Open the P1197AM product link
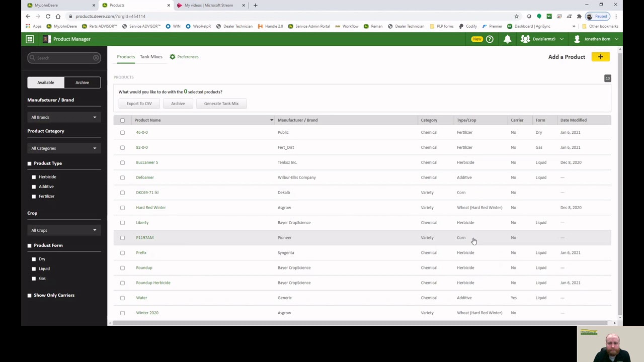The width and height of the screenshot is (644, 362). (145, 238)
